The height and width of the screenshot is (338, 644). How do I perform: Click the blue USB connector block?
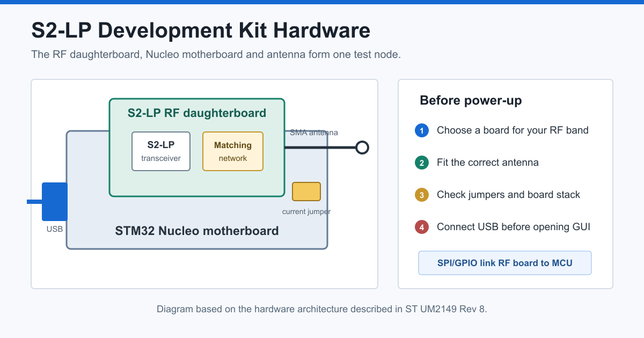point(55,202)
